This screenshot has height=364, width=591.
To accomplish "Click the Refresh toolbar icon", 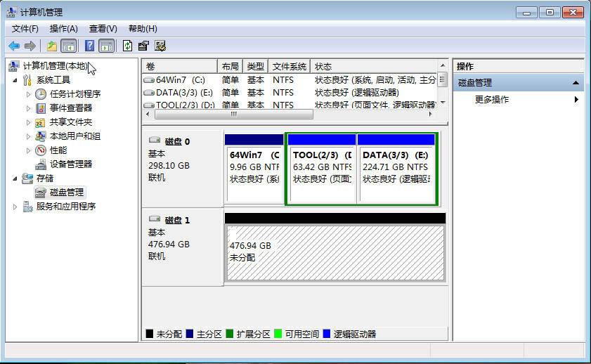I will click(127, 46).
